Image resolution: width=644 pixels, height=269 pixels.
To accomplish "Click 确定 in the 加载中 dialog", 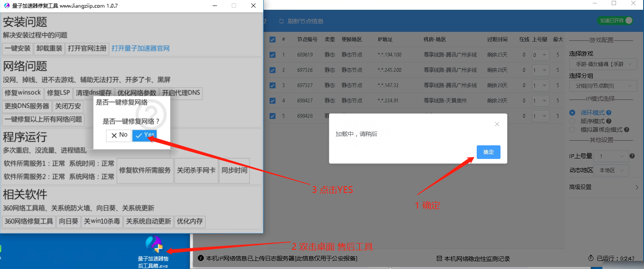I will pyautogui.click(x=489, y=152).
